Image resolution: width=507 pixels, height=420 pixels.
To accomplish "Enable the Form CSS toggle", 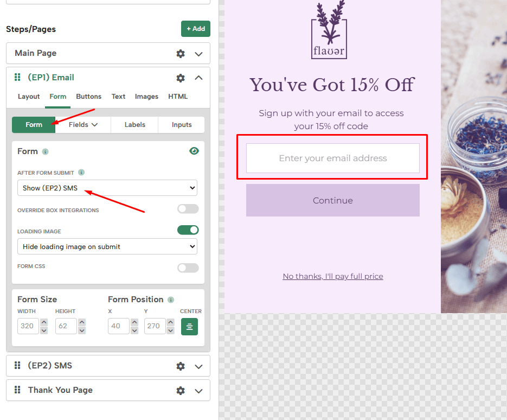I will pos(188,268).
